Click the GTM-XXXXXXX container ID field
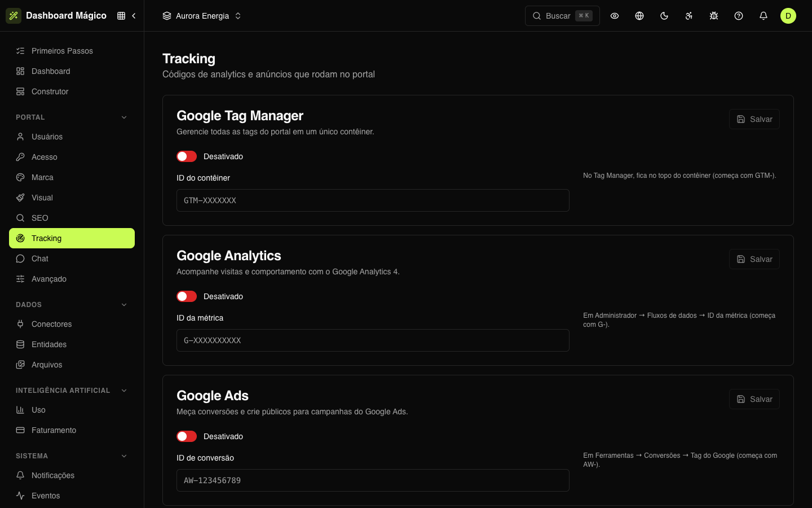812x508 pixels. click(x=373, y=200)
